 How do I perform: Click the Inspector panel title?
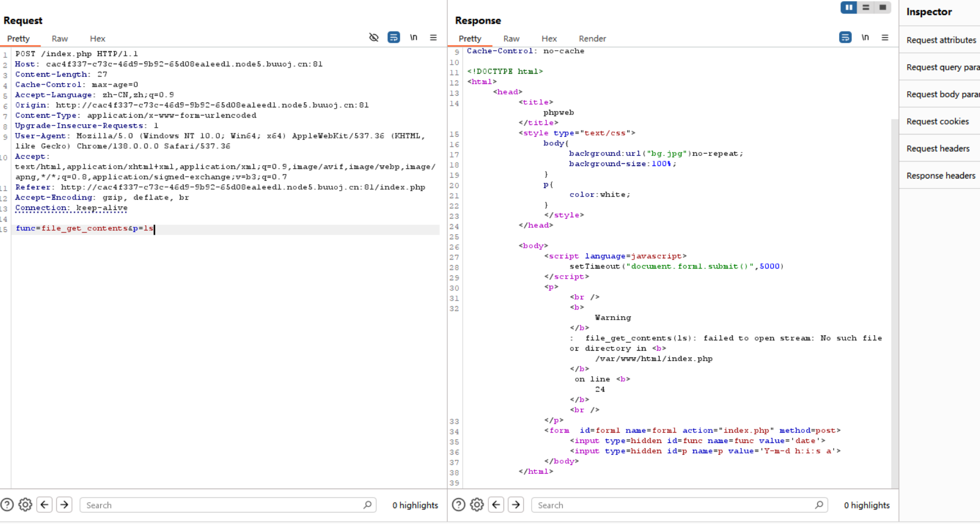[x=929, y=12]
